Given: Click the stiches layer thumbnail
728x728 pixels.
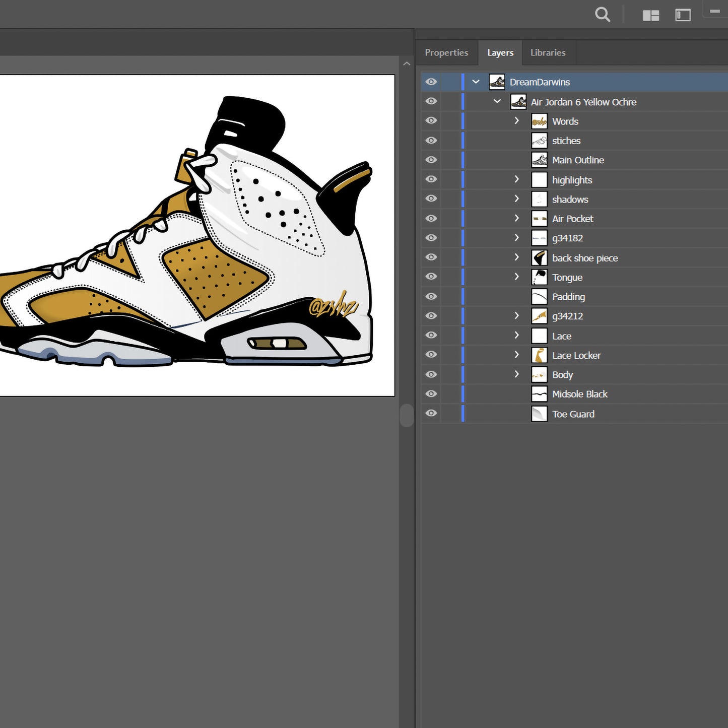Looking at the screenshot, I should click(540, 141).
